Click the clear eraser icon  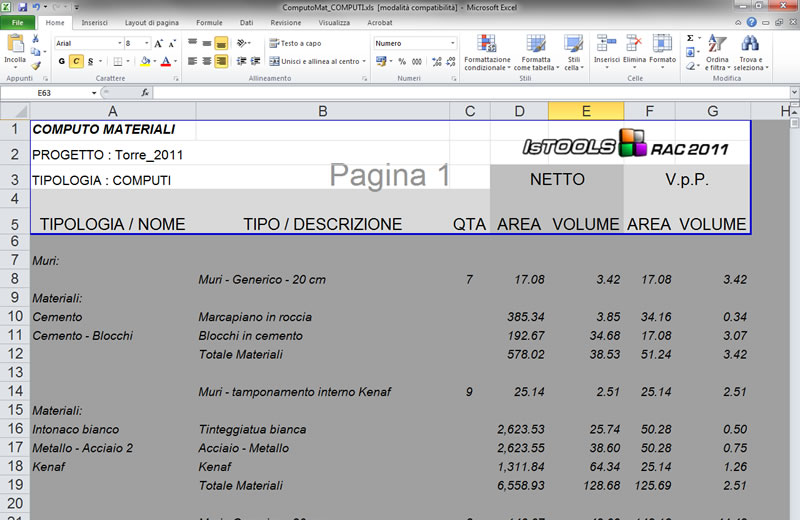click(x=690, y=66)
